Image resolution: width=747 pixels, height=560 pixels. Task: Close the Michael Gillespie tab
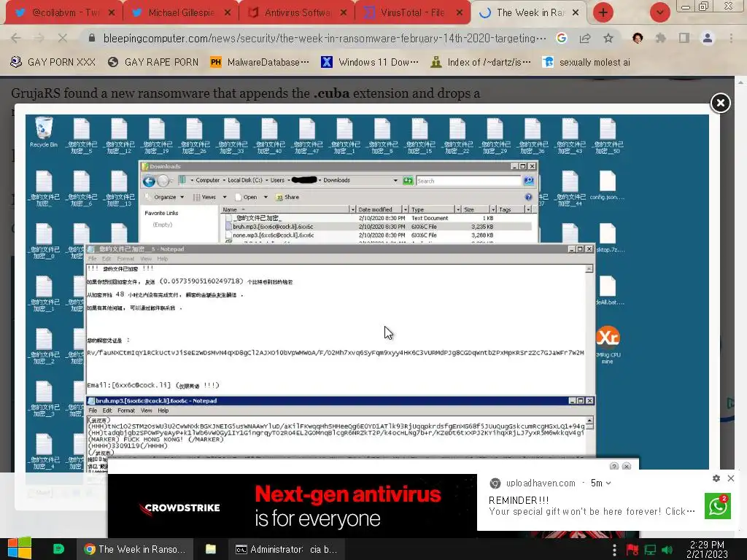[x=228, y=13]
